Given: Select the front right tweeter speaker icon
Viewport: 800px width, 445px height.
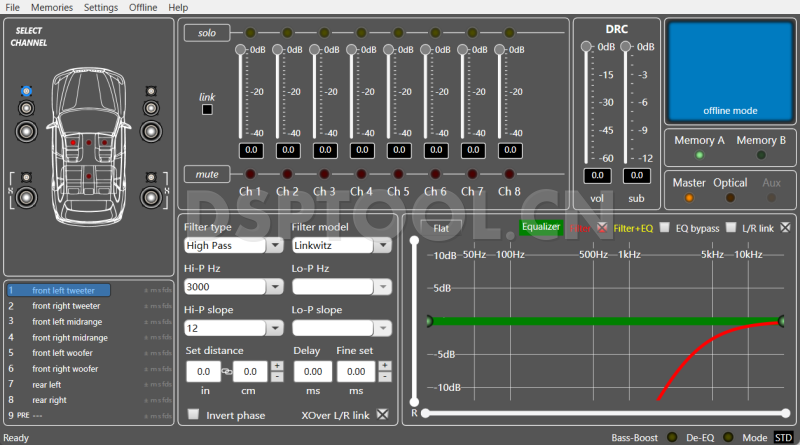Looking at the screenshot, I should [151, 92].
